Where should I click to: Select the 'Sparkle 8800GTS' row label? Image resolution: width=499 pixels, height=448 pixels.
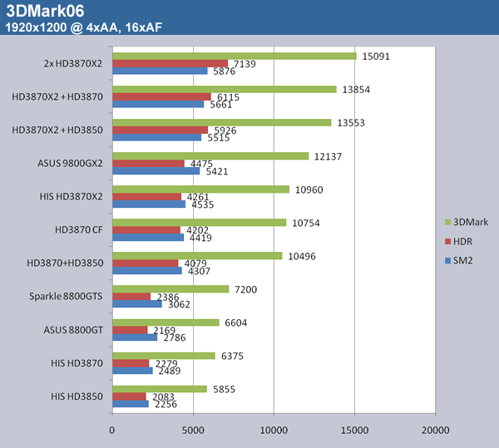66,297
